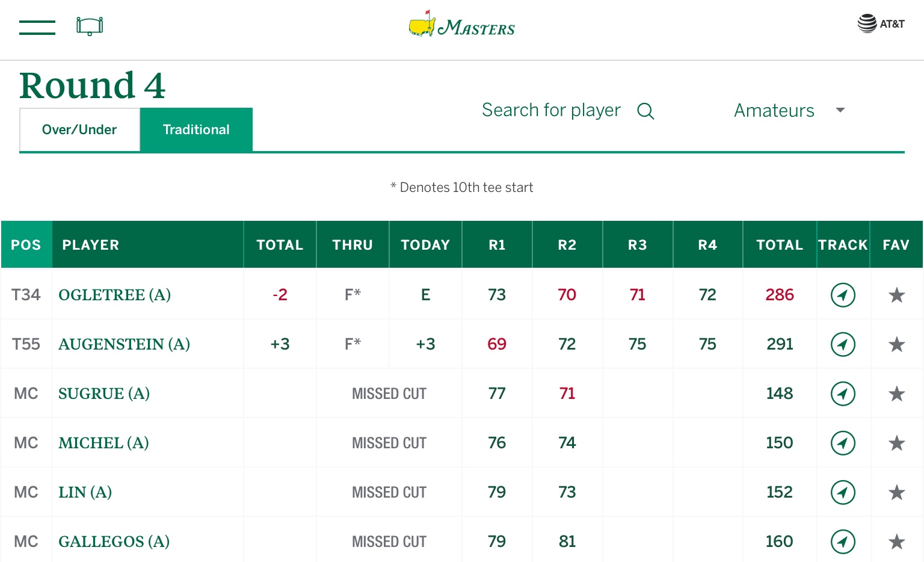Viewport: 924px width, 562px height.
Task: Click the Masters logo
Action: [461, 25]
